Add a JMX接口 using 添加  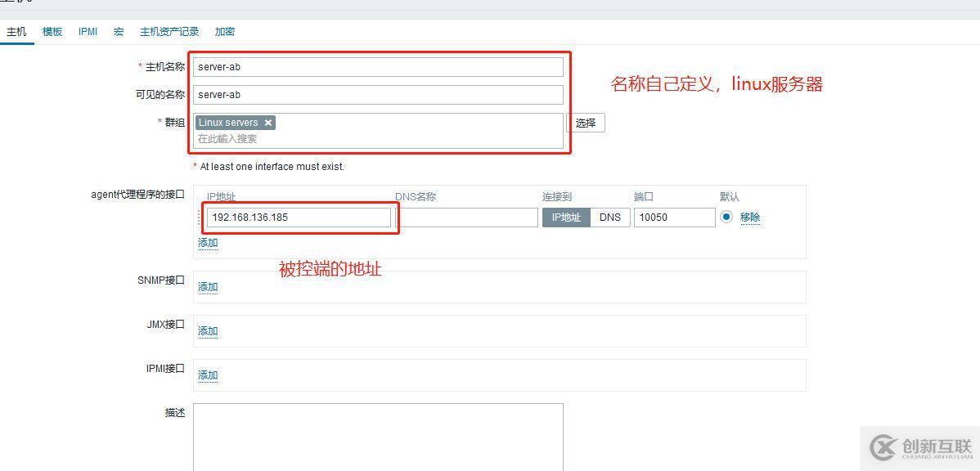click(207, 331)
